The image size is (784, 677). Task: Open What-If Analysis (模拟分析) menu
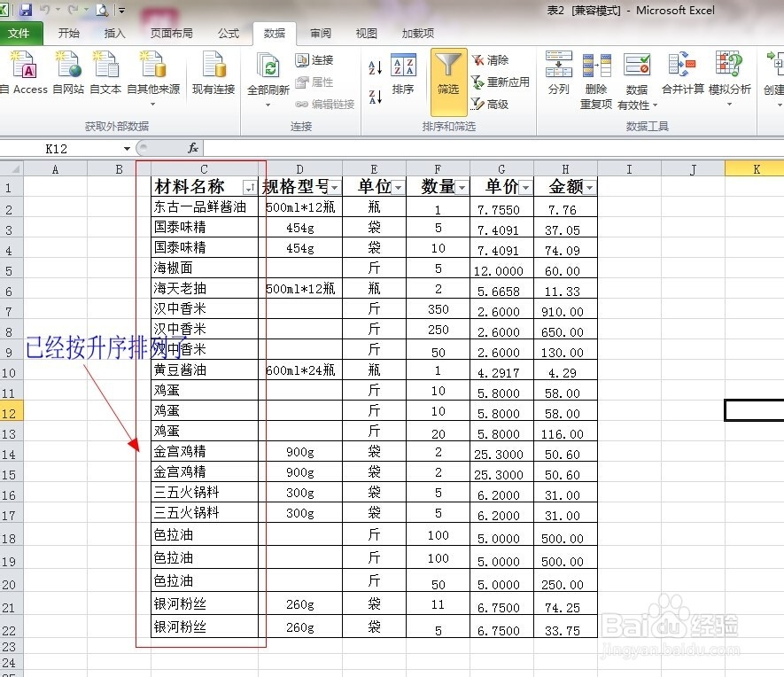point(729,79)
